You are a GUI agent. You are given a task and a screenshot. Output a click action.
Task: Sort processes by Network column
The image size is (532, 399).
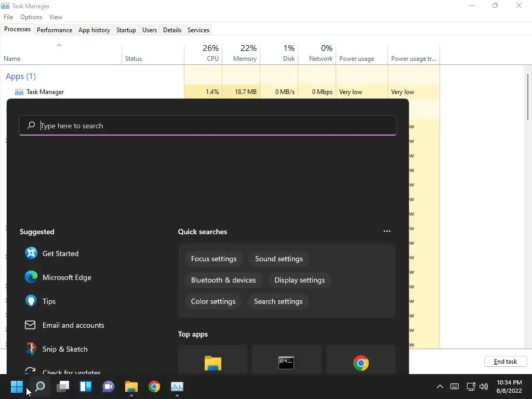coord(317,54)
